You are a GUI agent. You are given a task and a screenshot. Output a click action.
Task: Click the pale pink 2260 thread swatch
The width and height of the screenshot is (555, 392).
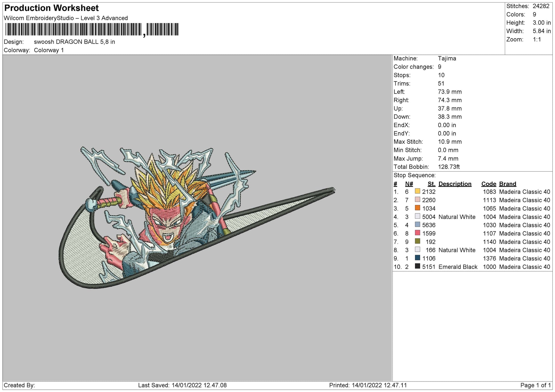point(417,200)
